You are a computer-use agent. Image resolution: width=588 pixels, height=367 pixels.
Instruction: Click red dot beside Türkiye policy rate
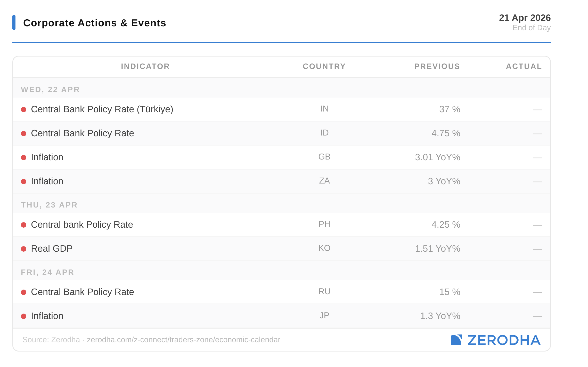24,110
